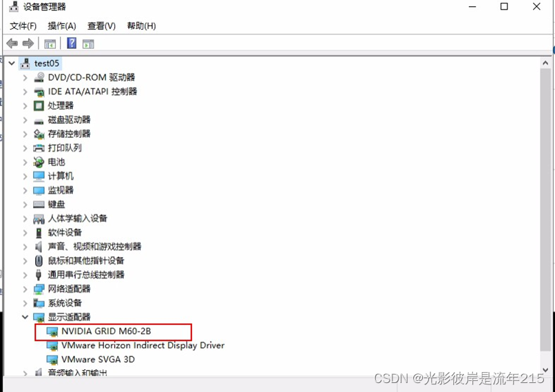Select the VMware SVGA 3D adapter icon
Image resolution: width=555 pixels, height=392 pixels.
pos(52,360)
